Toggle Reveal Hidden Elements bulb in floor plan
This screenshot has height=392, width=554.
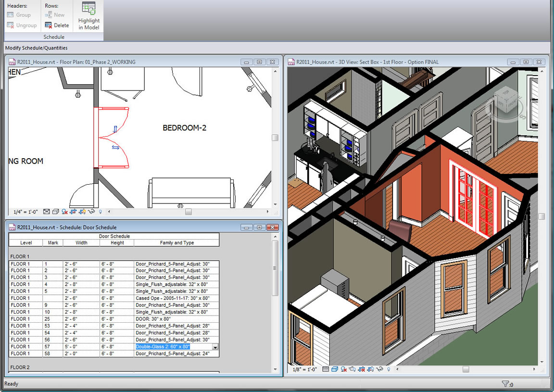(101, 212)
